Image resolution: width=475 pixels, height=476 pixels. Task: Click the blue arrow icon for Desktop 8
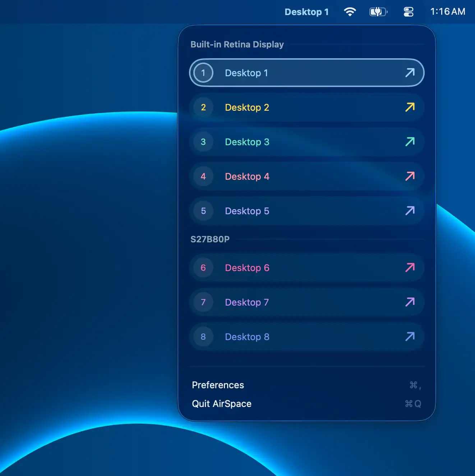click(x=410, y=337)
